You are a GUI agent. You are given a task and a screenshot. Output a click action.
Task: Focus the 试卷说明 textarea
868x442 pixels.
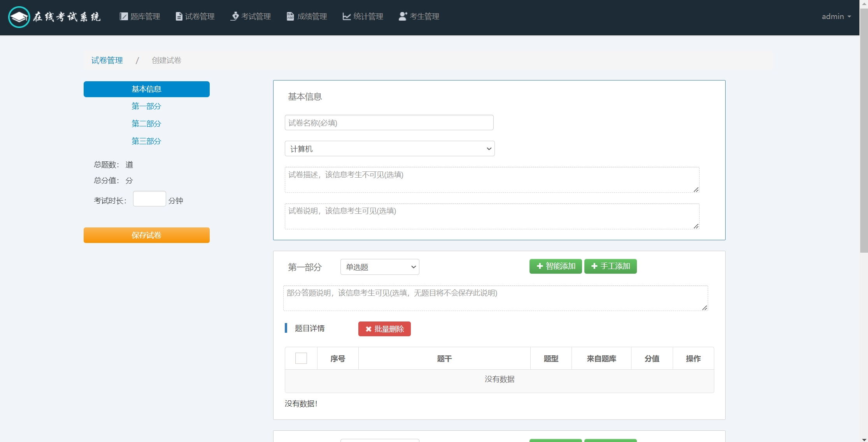coord(492,216)
